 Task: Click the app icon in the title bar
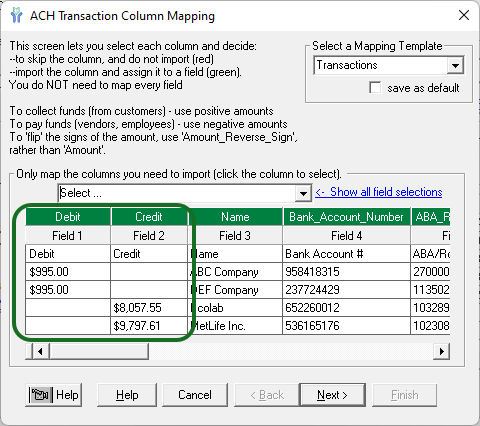click(16, 16)
